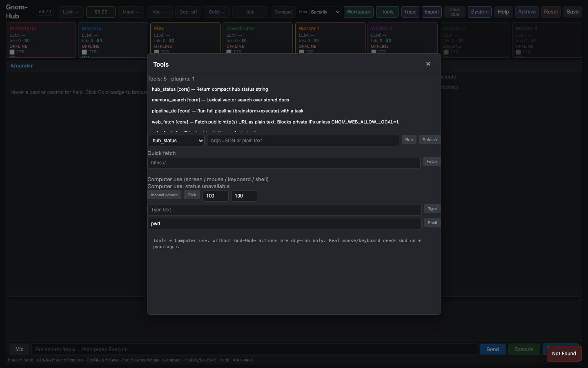Click the computer-use Click button
588x368 pixels.
192,195
